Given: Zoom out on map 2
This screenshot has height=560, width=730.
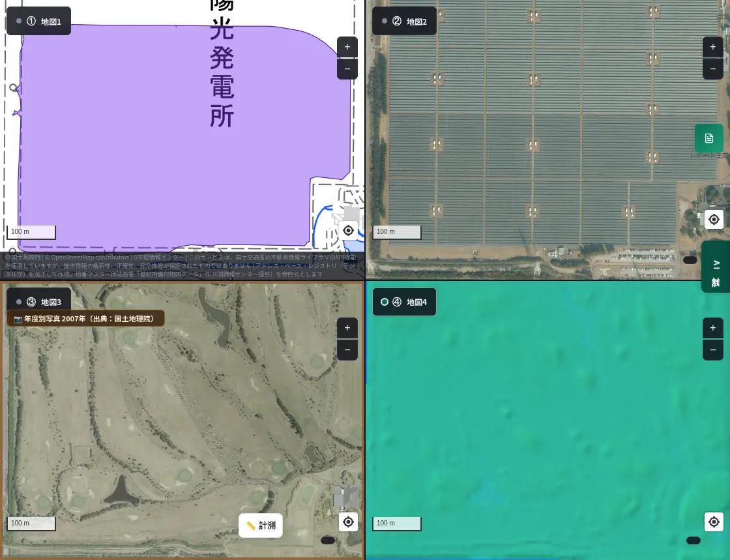Looking at the screenshot, I should 712,69.
